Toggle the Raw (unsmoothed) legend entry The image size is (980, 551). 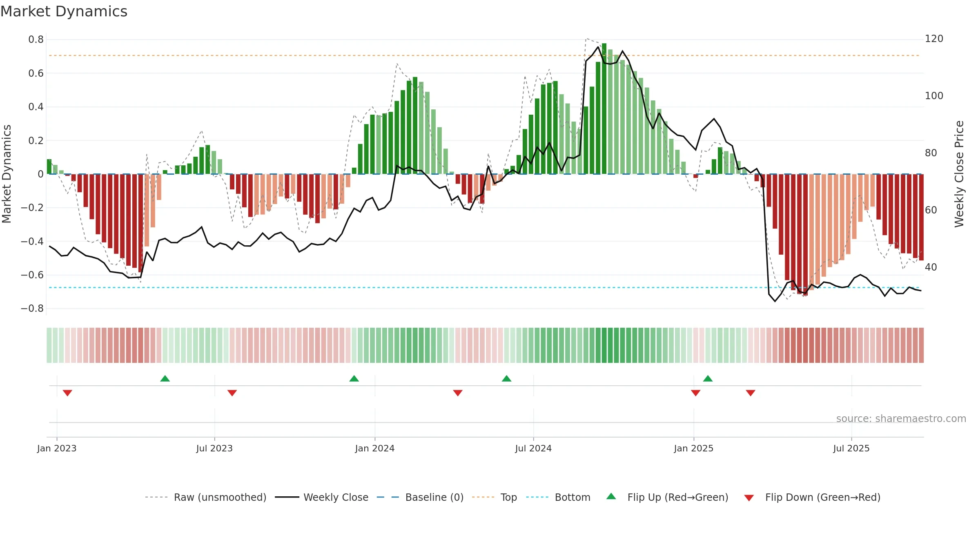pos(206,497)
